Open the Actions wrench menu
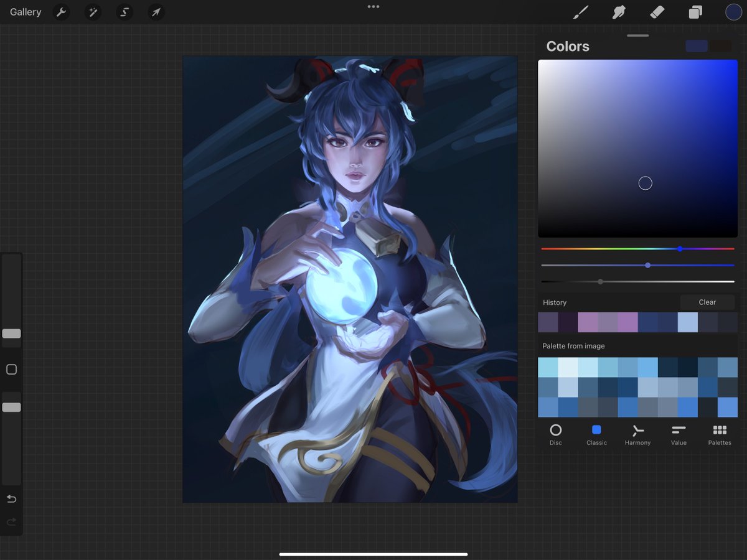This screenshot has height=560, width=747. click(x=61, y=12)
